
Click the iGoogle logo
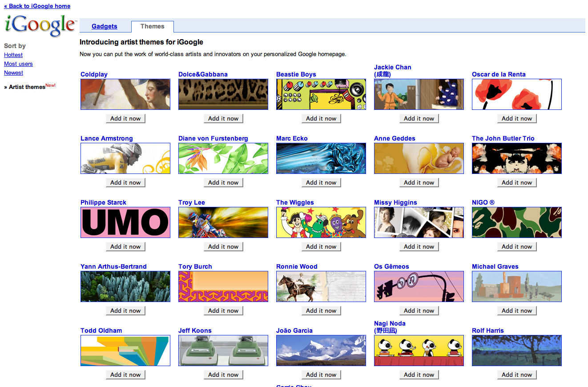pos(40,26)
